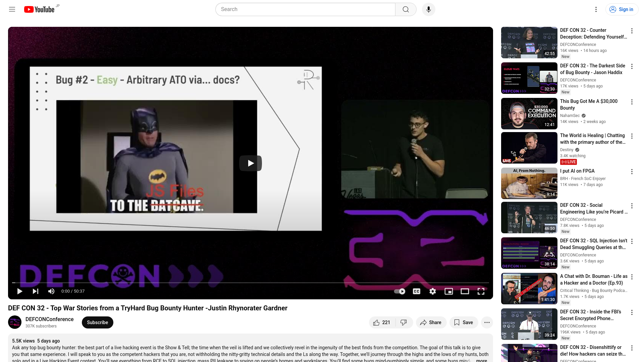Select the Share button for video

[x=431, y=322]
